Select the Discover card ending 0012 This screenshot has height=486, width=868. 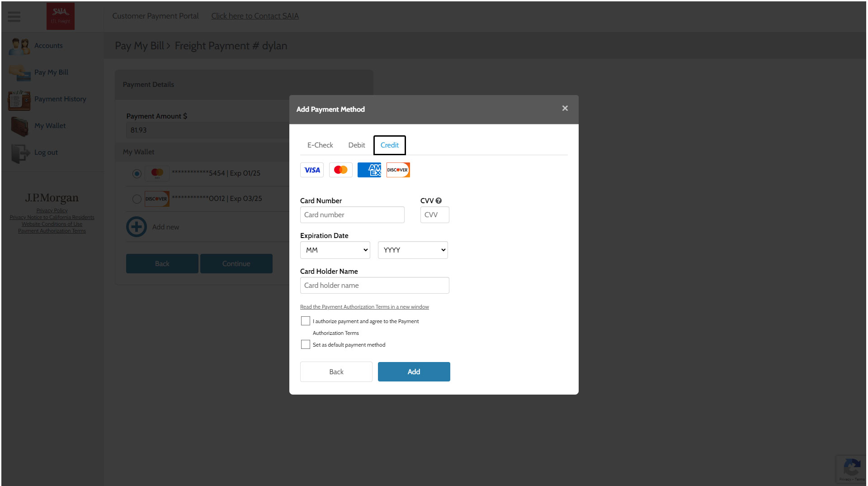[137, 199]
